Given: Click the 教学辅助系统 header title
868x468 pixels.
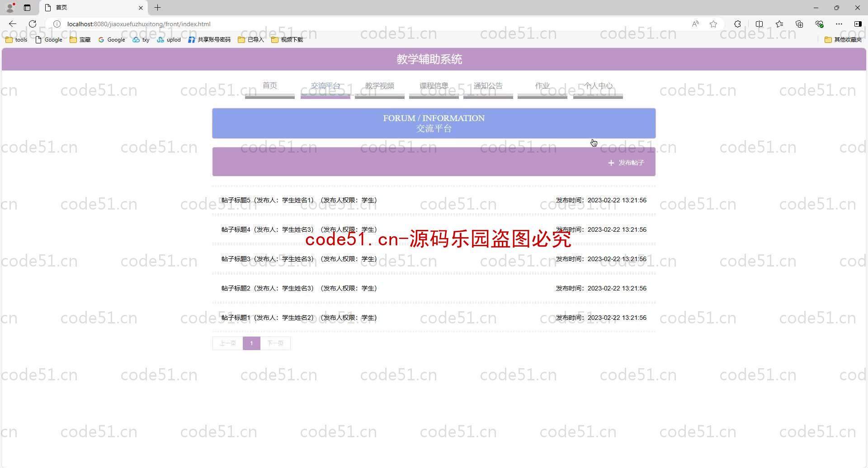Looking at the screenshot, I should [429, 59].
